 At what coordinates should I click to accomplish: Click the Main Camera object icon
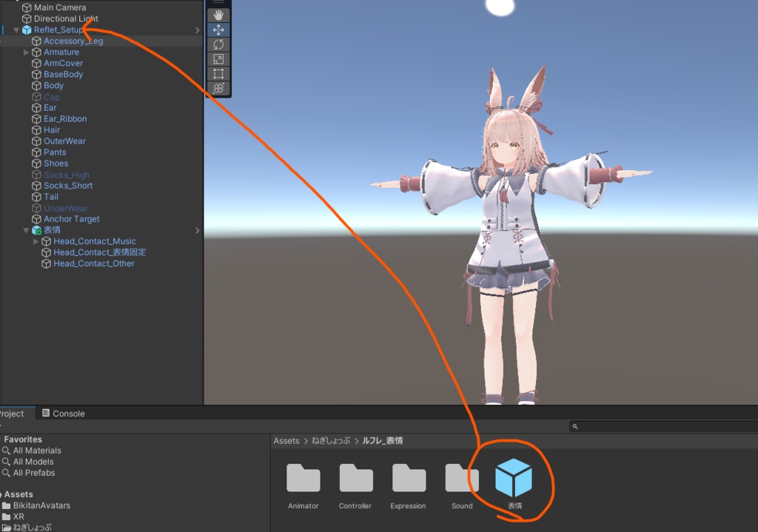click(x=27, y=7)
